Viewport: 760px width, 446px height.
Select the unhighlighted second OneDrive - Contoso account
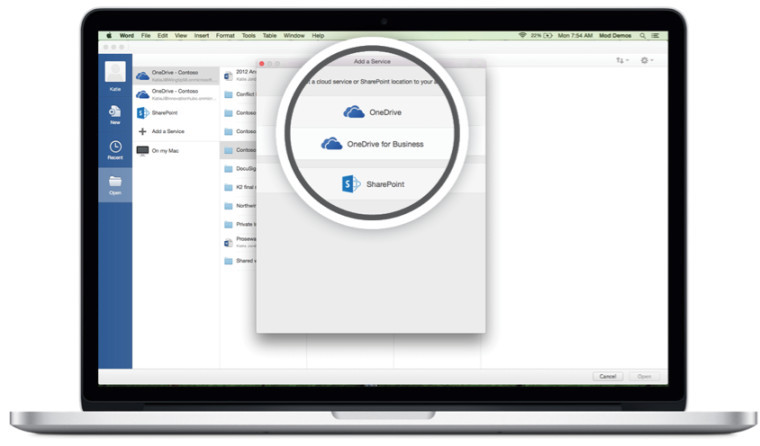pos(176,94)
